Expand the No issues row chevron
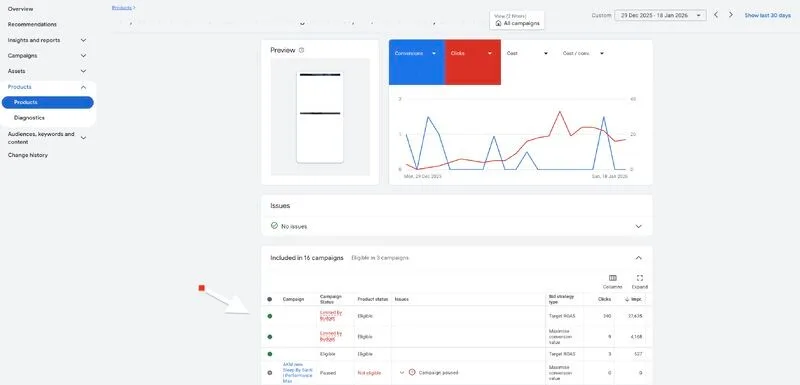The image size is (800, 385). click(x=638, y=226)
